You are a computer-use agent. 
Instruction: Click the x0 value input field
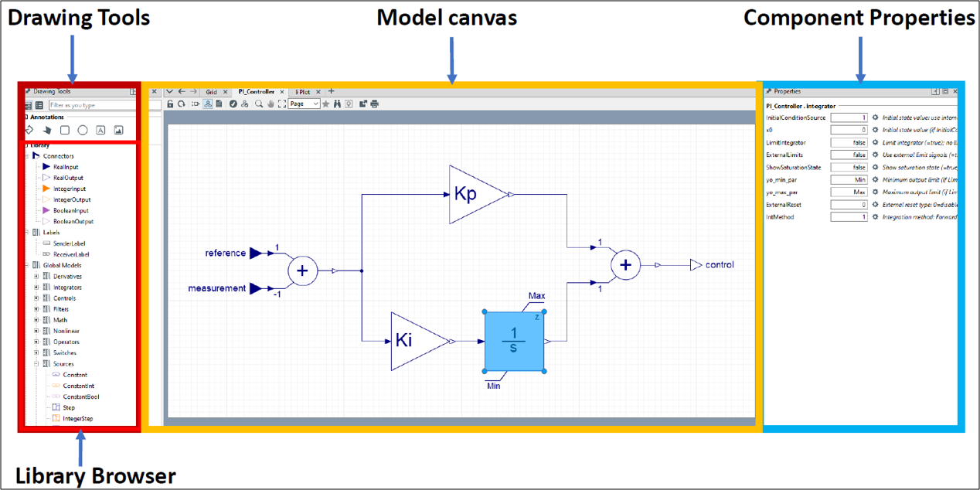pyautogui.click(x=849, y=130)
